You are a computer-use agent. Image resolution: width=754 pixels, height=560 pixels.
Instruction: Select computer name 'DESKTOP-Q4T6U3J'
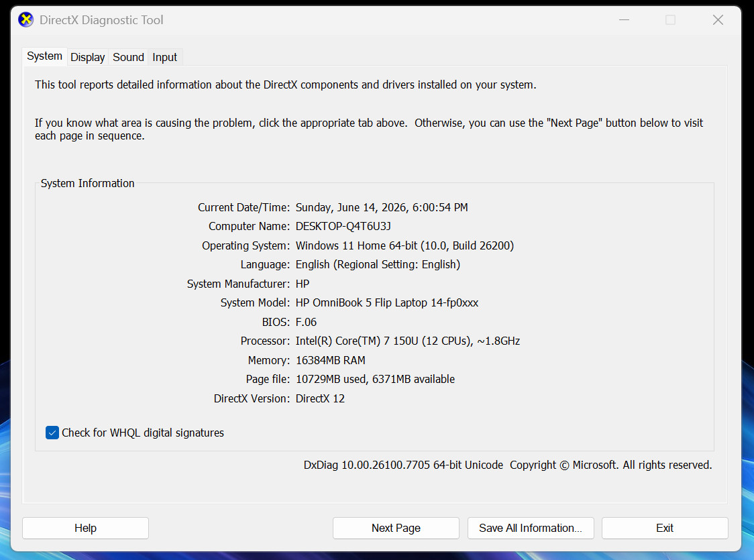click(x=343, y=227)
